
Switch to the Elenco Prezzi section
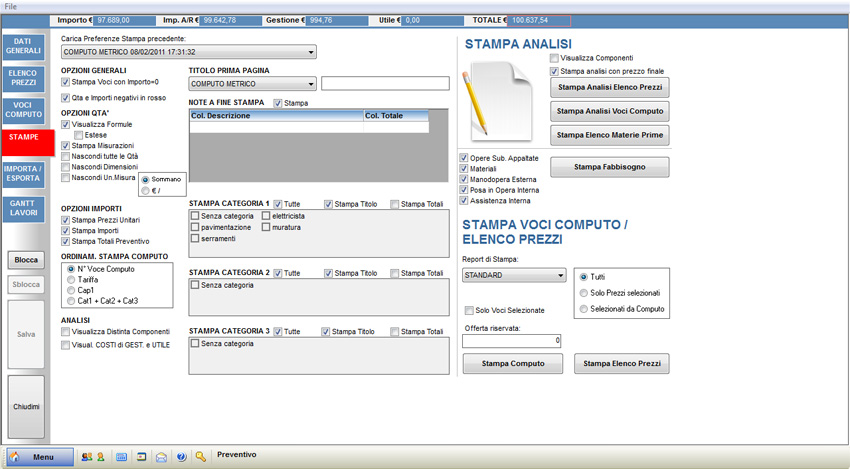pos(23,78)
